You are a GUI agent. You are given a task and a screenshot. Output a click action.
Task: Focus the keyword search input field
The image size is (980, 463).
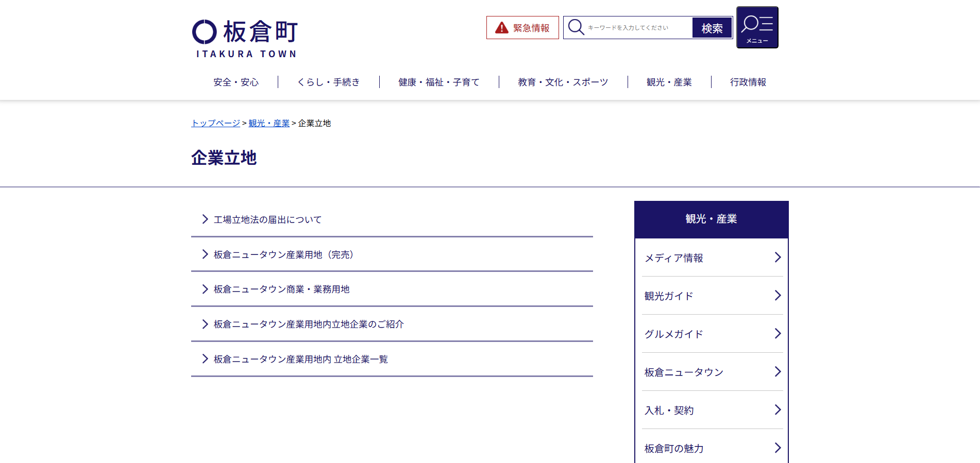click(639, 28)
